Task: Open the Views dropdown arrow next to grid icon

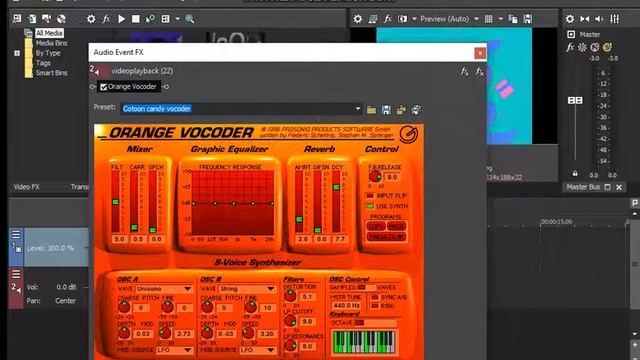Action: pyautogui.click(x=177, y=19)
